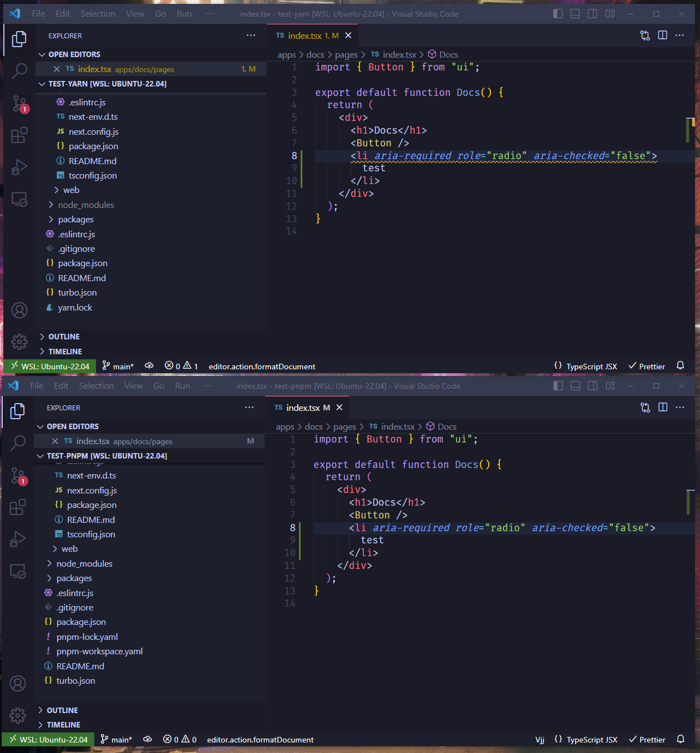Open the Remote Explorer icon
700x753 pixels.
[19, 199]
